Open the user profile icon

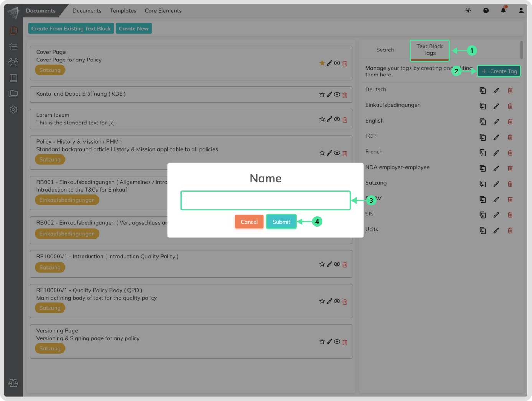pyautogui.click(x=521, y=11)
